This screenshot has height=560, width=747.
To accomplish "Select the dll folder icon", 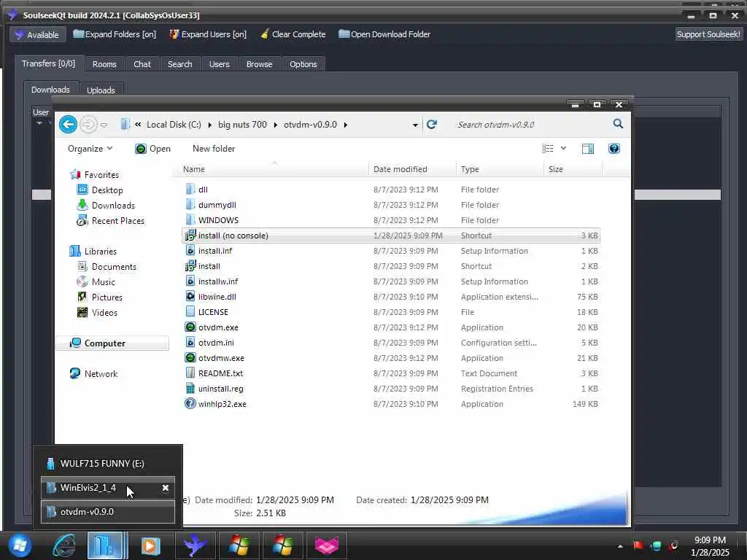I will 190,189.
